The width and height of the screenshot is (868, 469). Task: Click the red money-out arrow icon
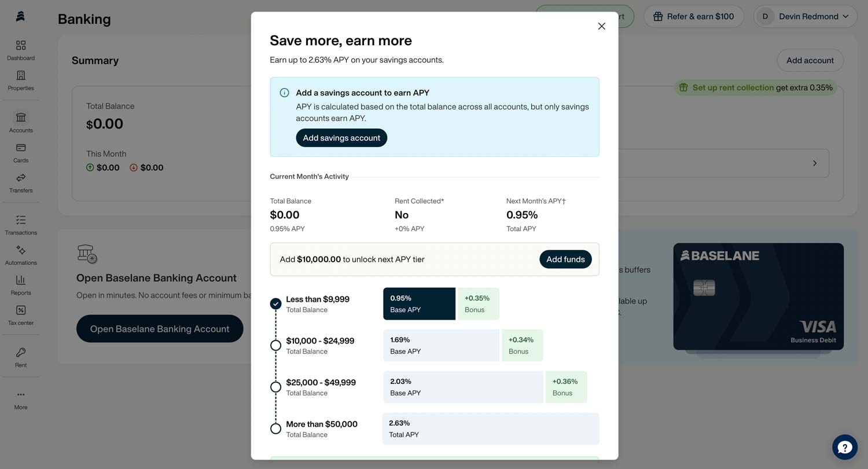[134, 167]
